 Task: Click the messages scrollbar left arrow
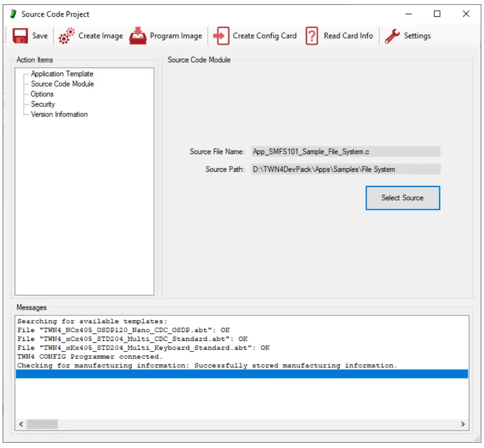[x=21, y=425]
